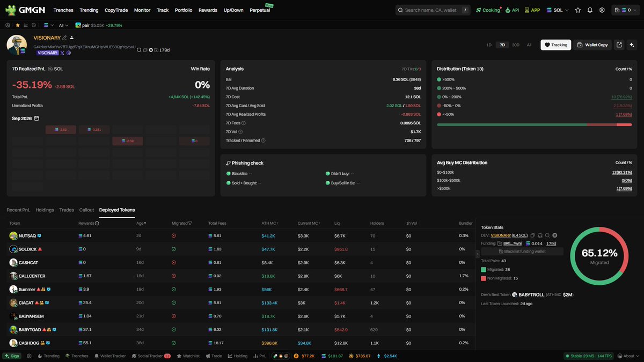Click the yellow star watchlist icon

pos(18,25)
